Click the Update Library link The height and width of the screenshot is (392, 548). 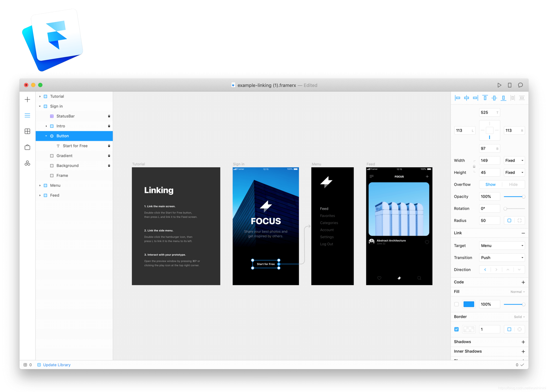pyautogui.click(x=57, y=365)
